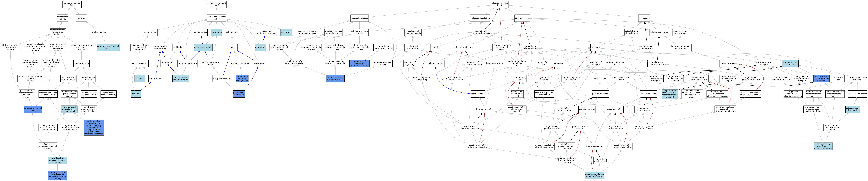Click the node labeled only 'signaling'
The image size is (868, 181).
tap(436, 47)
